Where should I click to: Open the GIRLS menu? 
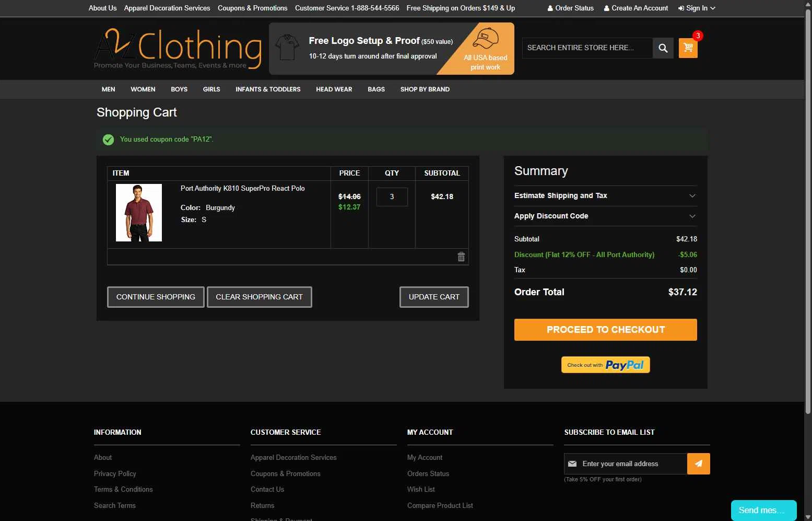tap(211, 89)
